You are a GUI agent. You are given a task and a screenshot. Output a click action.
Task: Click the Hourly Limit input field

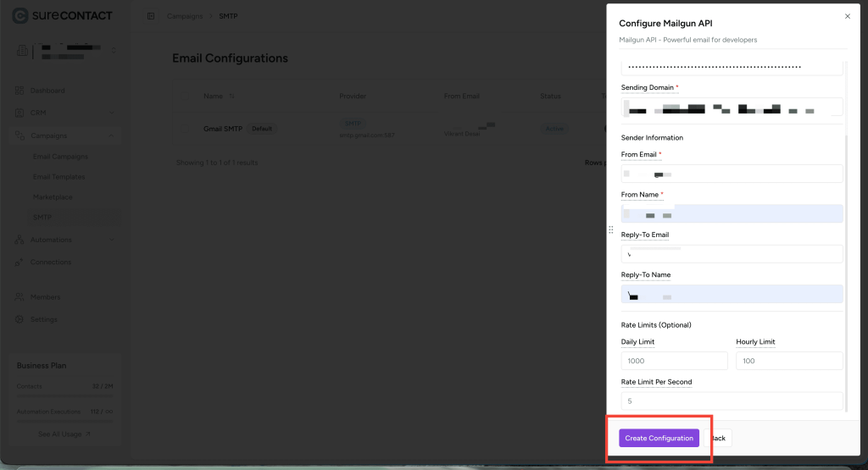(x=788, y=361)
